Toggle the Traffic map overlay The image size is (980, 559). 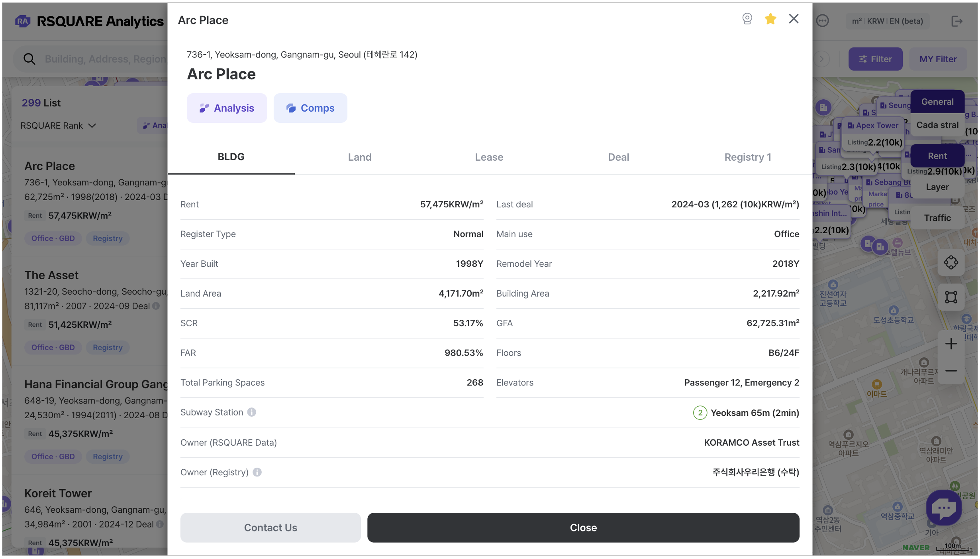tap(937, 218)
